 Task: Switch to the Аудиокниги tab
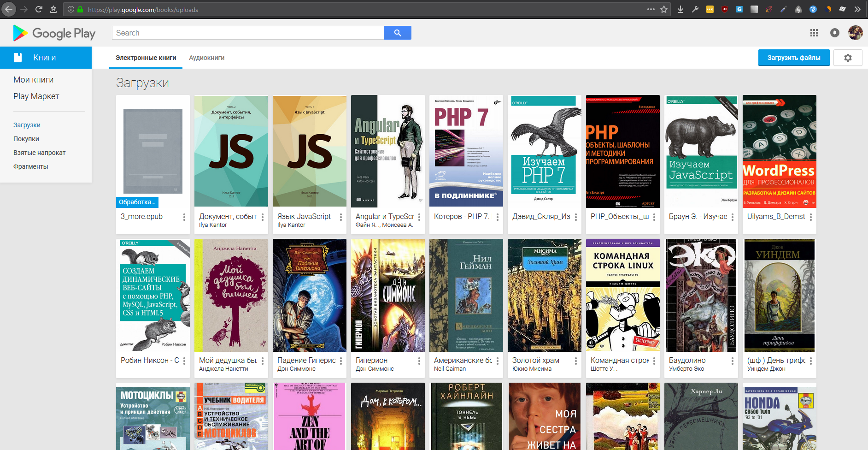[x=206, y=58]
